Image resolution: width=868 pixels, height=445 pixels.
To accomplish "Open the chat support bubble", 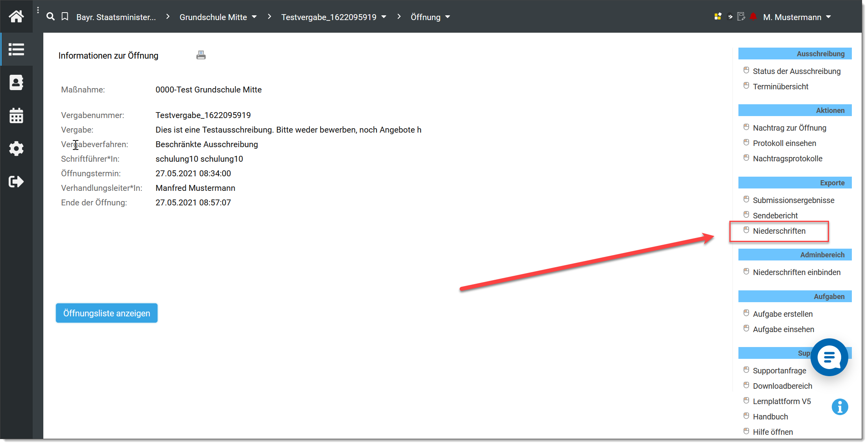I will click(x=829, y=357).
